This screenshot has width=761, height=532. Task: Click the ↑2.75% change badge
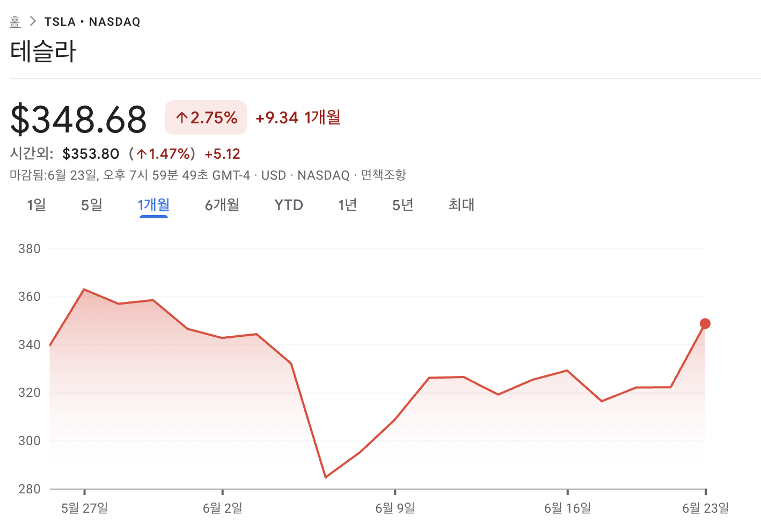tap(206, 117)
